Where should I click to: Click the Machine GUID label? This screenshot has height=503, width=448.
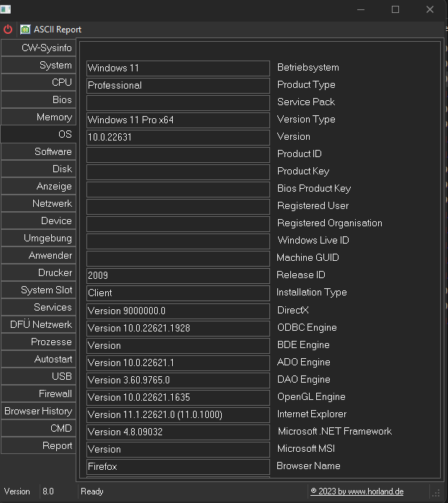click(308, 257)
